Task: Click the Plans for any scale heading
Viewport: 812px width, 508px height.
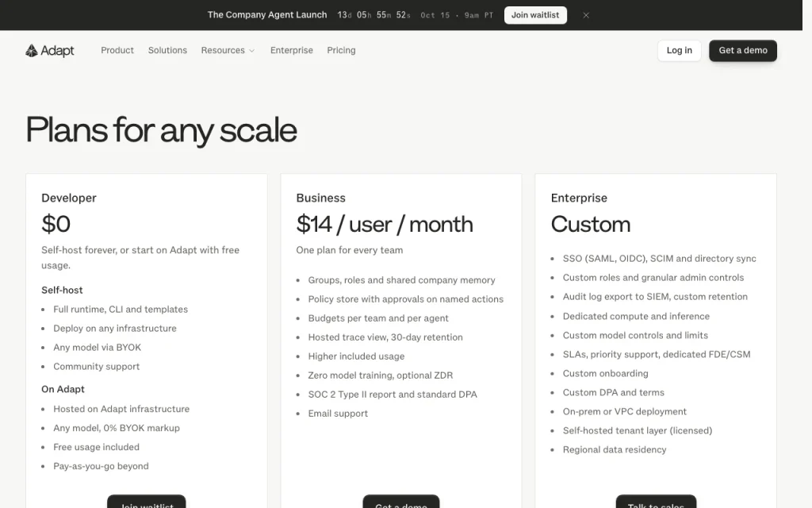Action: [x=161, y=130]
